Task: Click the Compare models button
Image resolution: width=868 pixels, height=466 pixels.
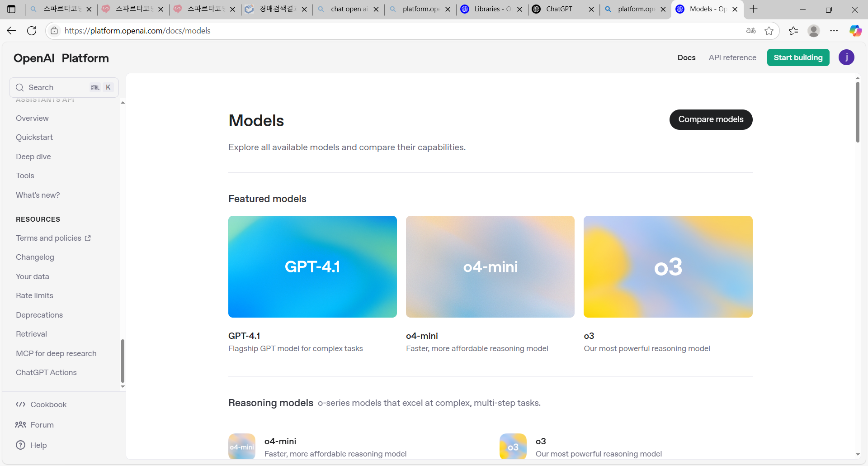Action: pyautogui.click(x=711, y=119)
